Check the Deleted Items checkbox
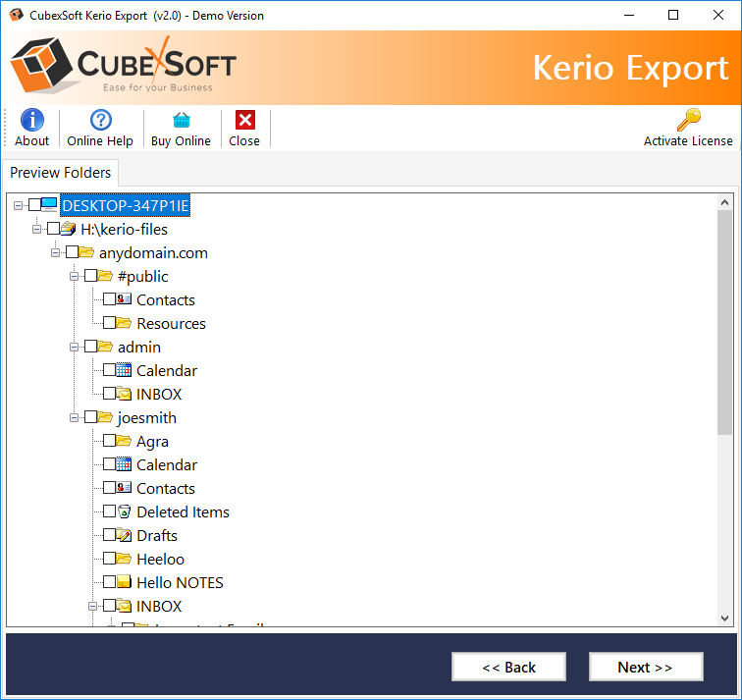Image resolution: width=742 pixels, height=700 pixels. click(x=109, y=512)
